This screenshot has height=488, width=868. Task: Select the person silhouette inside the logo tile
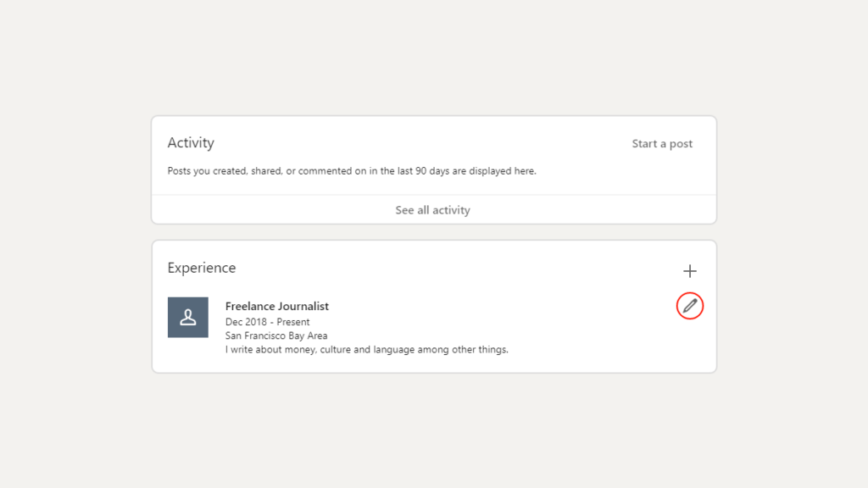(x=188, y=318)
